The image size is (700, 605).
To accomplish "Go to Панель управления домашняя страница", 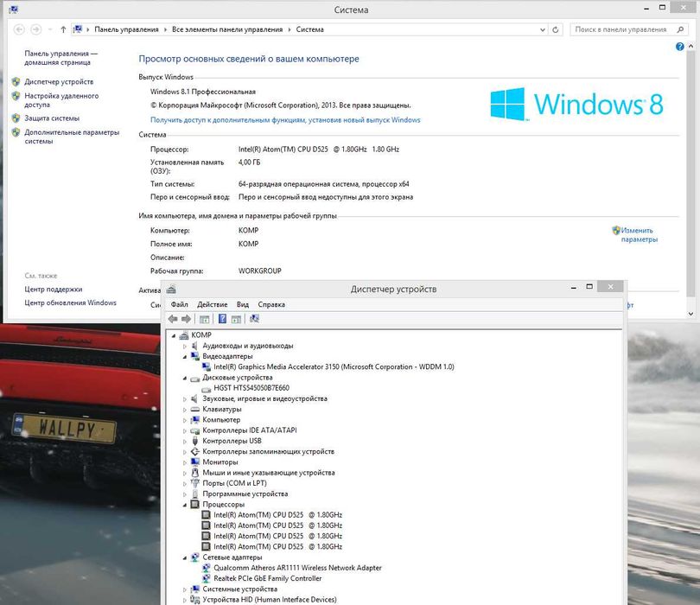I will [x=61, y=58].
